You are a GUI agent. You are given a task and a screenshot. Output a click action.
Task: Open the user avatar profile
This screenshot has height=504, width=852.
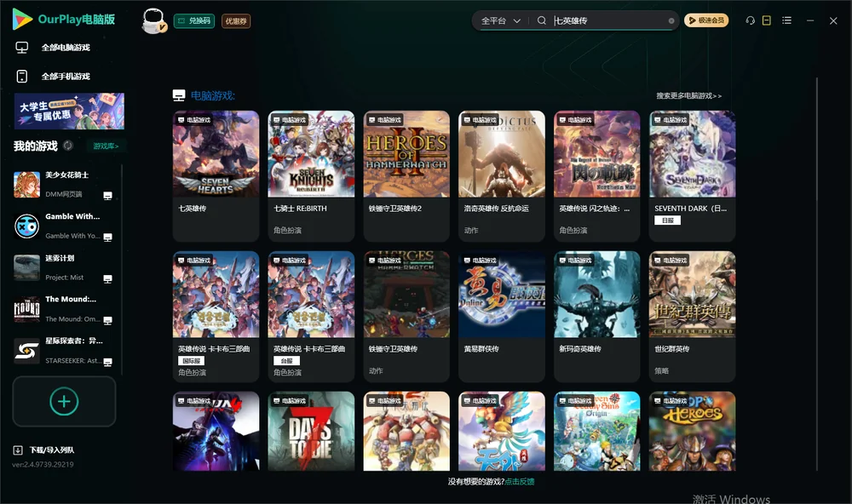click(x=153, y=20)
